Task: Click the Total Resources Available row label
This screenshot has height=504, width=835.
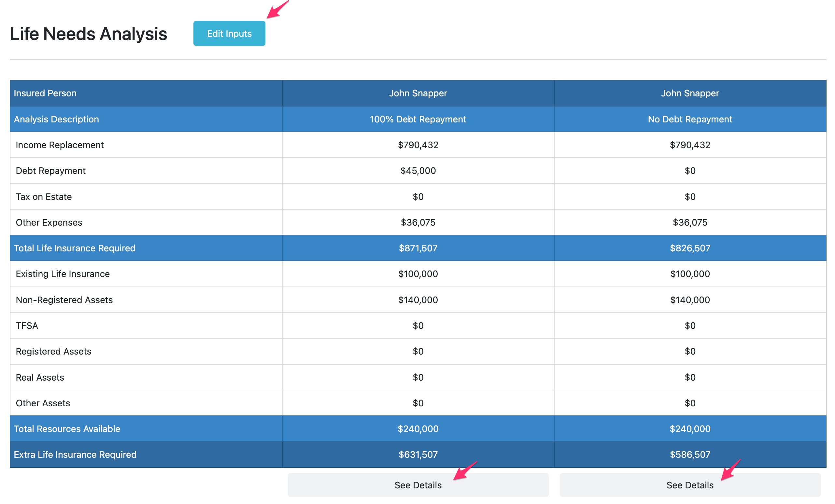Action: coord(67,429)
